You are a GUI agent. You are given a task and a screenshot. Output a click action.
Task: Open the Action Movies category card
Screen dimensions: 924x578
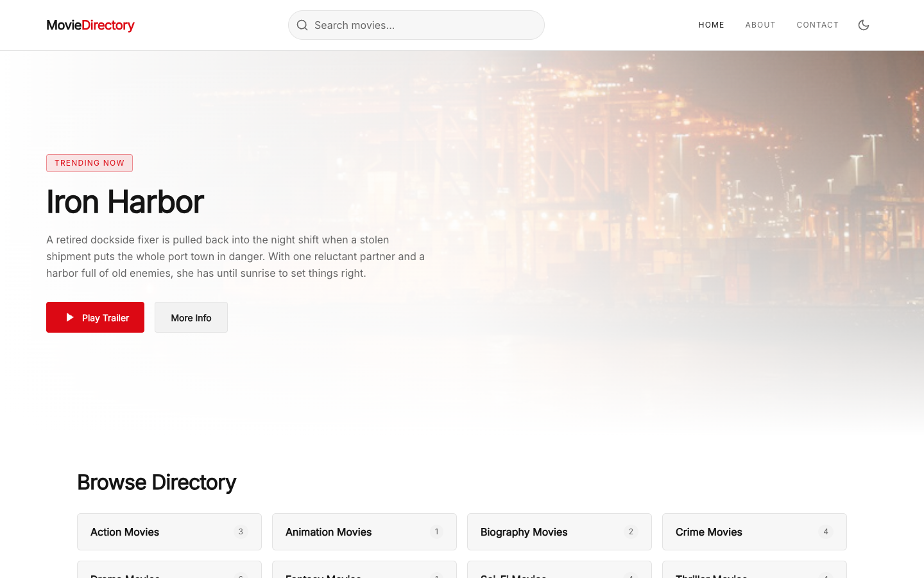169,532
